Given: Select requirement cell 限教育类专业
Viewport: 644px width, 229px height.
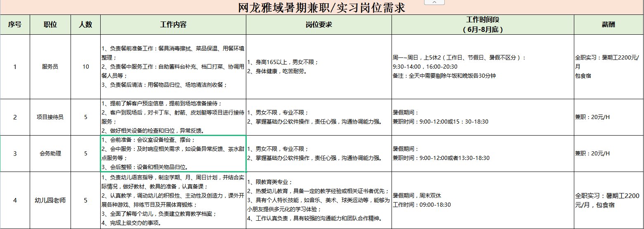Looking at the screenshot, I should [x=319, y=200].
